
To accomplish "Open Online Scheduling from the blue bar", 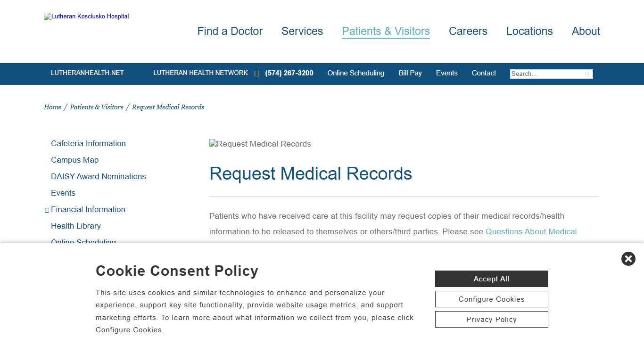I will (x=356, y=73).
